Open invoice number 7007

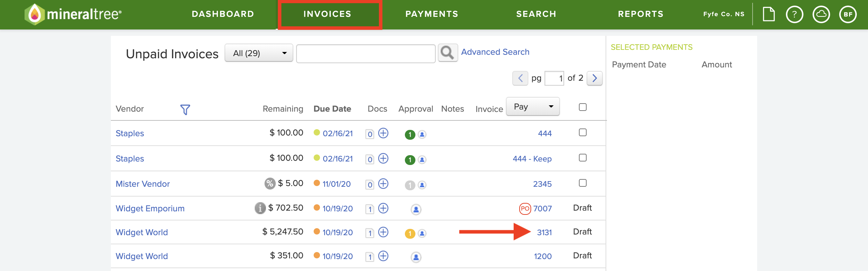[542, 209]
